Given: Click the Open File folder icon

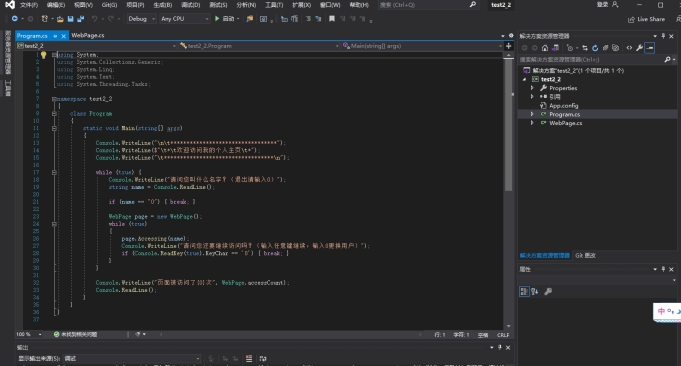Looking at the screenshot, I should coord(60,19).
